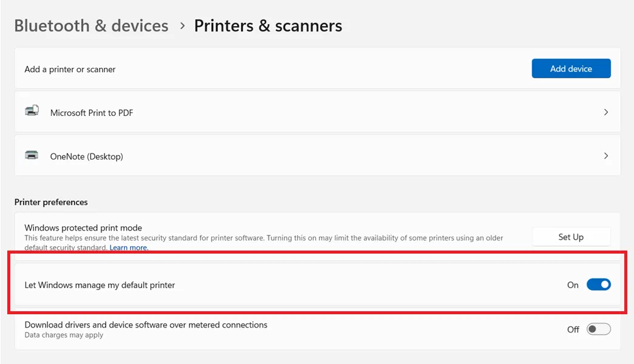Click Let Windows manage my default printer text
The height and width of the screenshot is (364, 634).
(100, 285)
